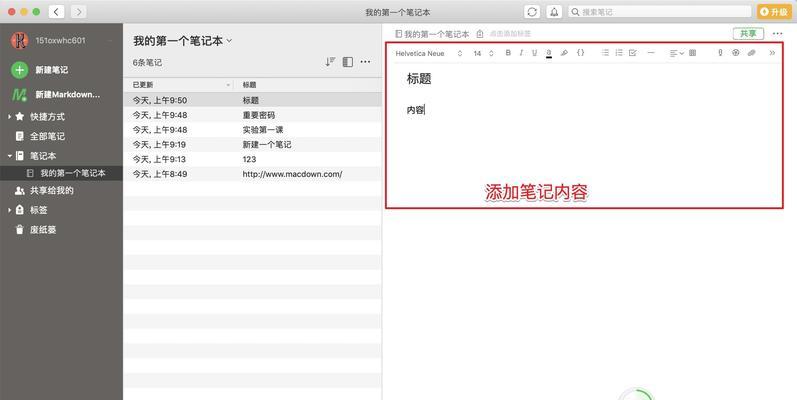Click the add tag field 点击添加标签
Viewport: 797px width, 400px height.
click(x=510, y=34)
